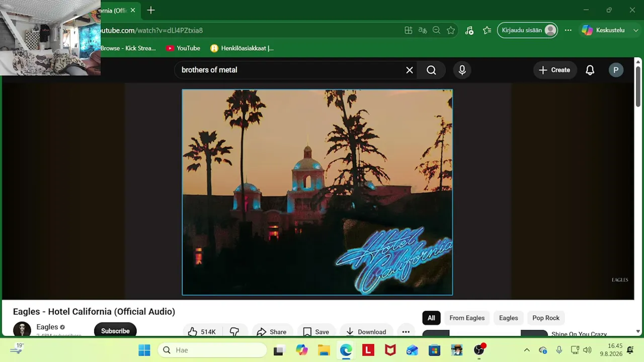This screenshot has width=644, height=362.
Task: Open the translate page icon
Action: (423, 30)
